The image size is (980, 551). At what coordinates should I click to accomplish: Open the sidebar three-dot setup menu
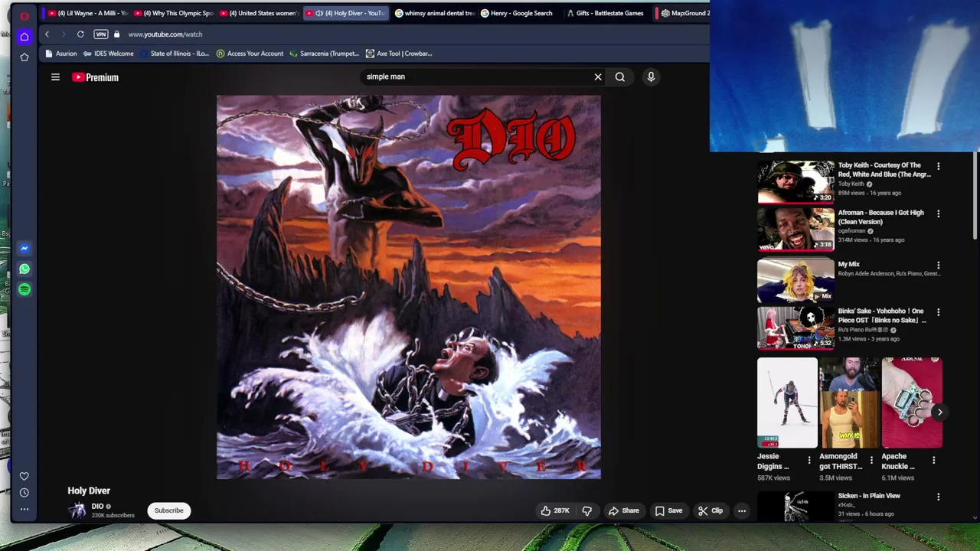[x=24, y=509]
